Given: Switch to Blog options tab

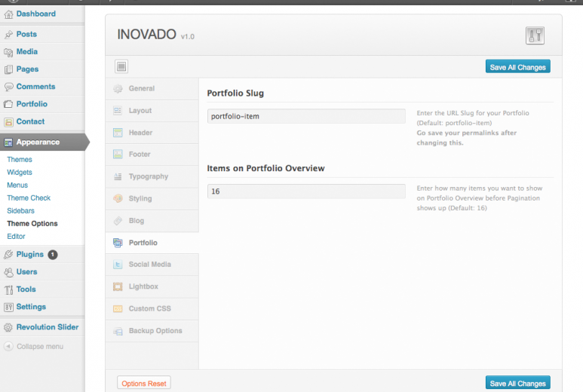Looking at the screenshot, I should pyautogui.click(x=152, y=221).
